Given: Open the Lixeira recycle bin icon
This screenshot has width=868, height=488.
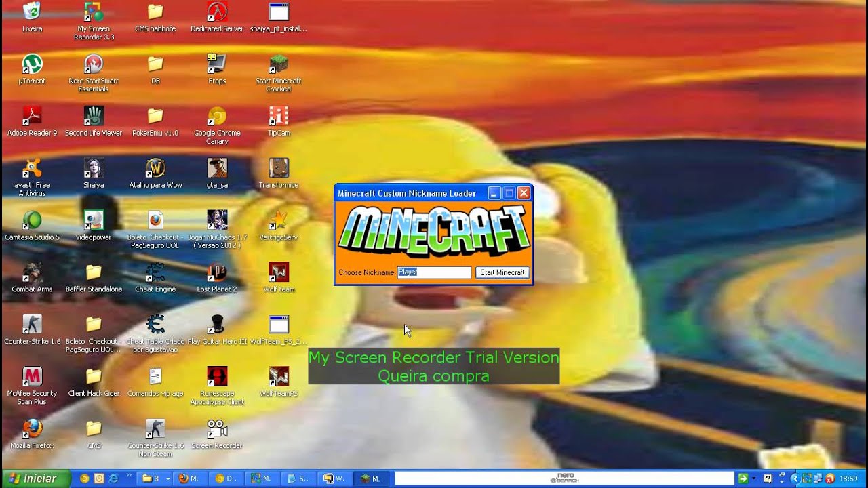Looking at the screenshot, I should coord(32,18).
